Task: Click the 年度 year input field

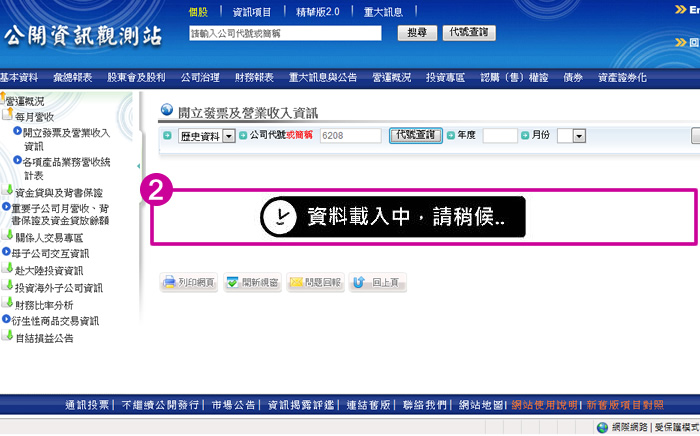Action: pos(500,136)
